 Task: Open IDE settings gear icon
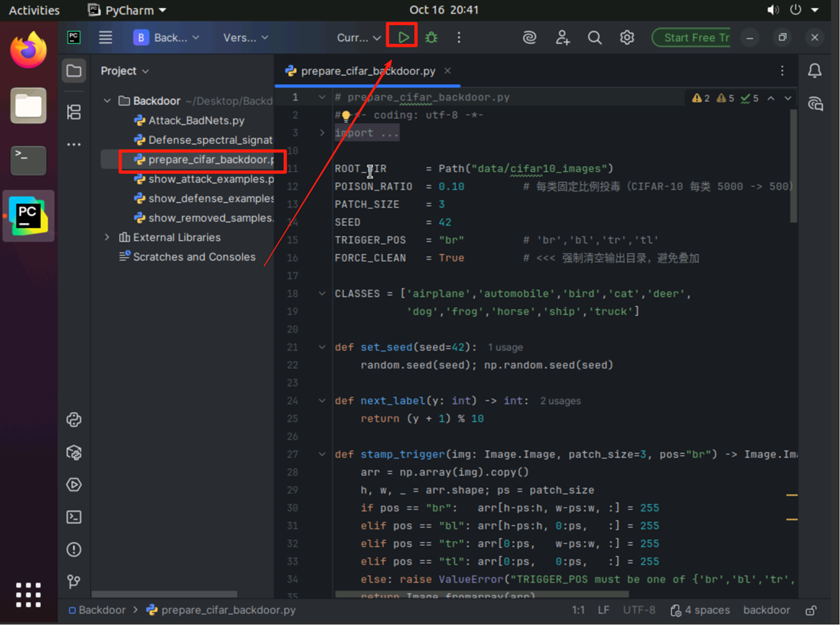[x=627, y=37]
